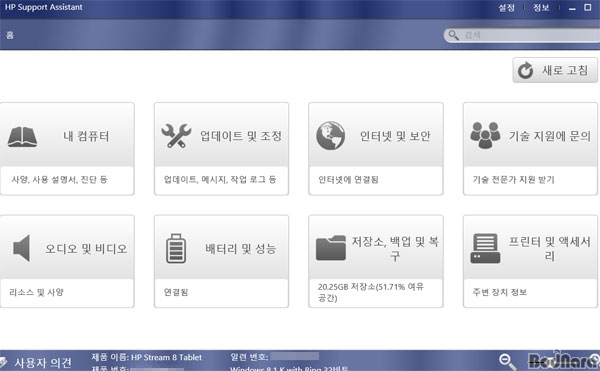600x371 pixels.
Task: Click the 사용자 의견 link
Action: 42,362
